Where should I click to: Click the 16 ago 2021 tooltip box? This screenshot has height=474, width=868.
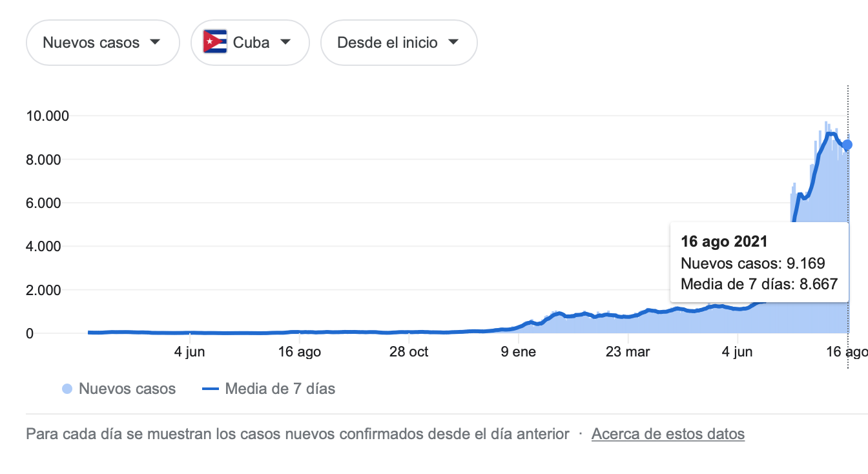click(x=759, y=263)
